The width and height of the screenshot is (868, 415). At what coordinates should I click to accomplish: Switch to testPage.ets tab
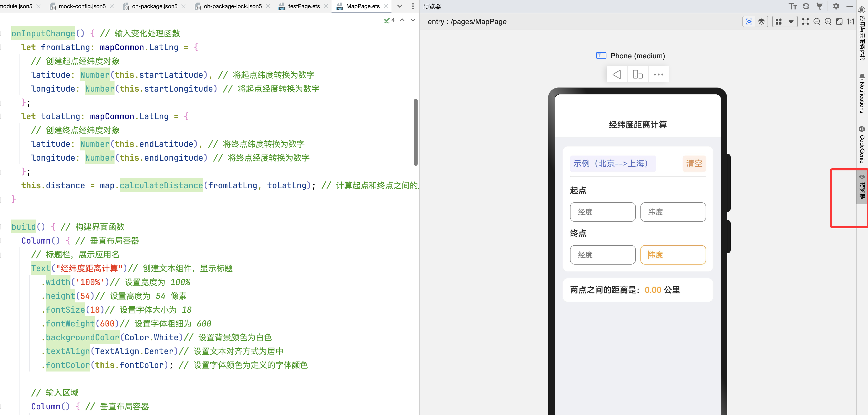click(x=304, y=6)
